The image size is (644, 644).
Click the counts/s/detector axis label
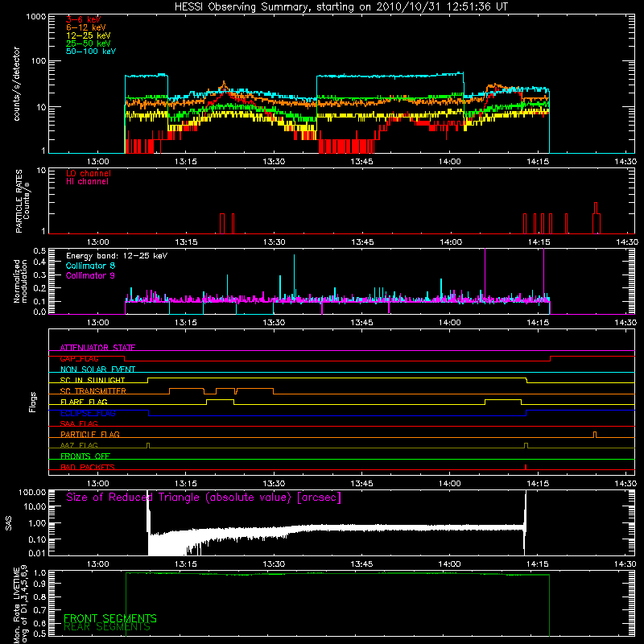tap(17, 84)
